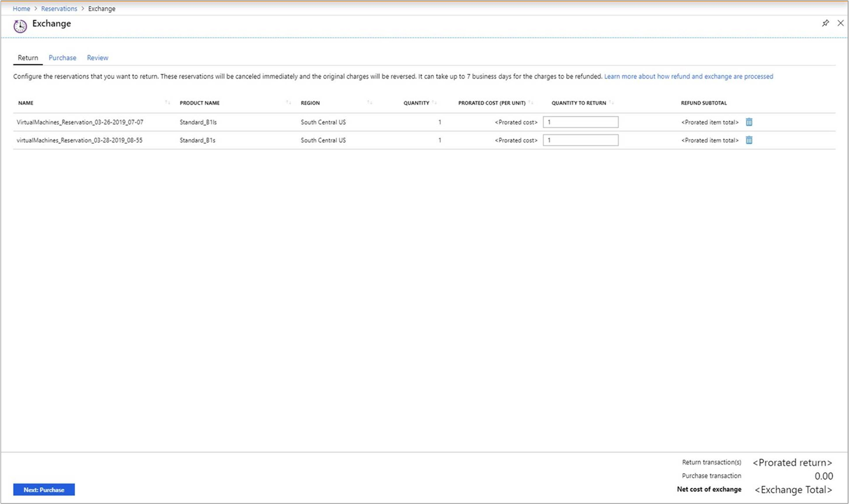Sort by Quantity To Return column arrows
Image resolution: width=849 pixels, height=504 pixels.
[x=611, y=102]
